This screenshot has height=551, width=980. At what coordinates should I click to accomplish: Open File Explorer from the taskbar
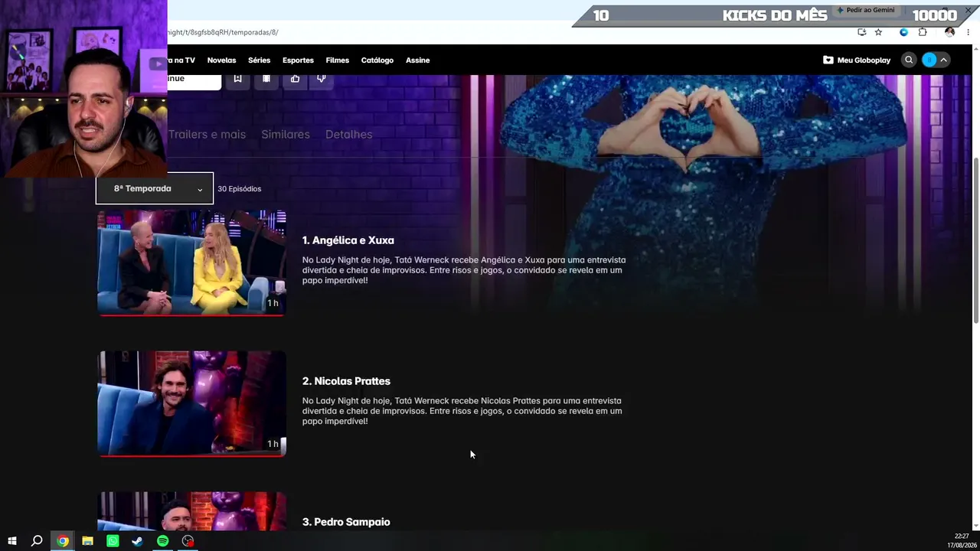(x=88, y=541)
